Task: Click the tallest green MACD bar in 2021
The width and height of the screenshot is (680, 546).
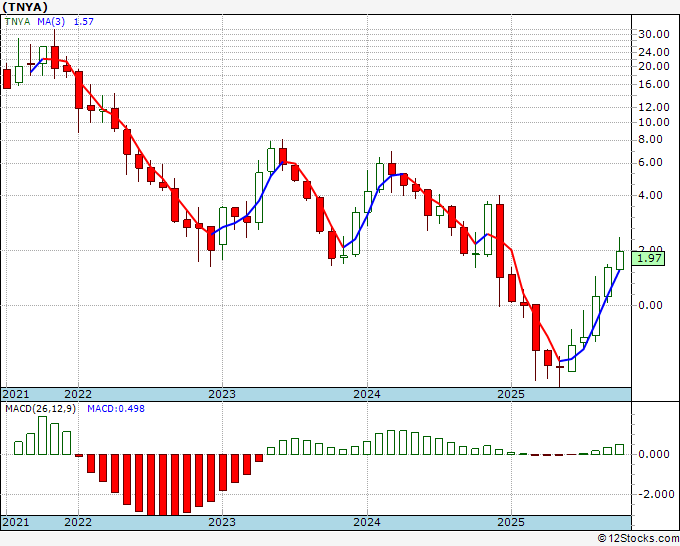Action: coord(42,435)
